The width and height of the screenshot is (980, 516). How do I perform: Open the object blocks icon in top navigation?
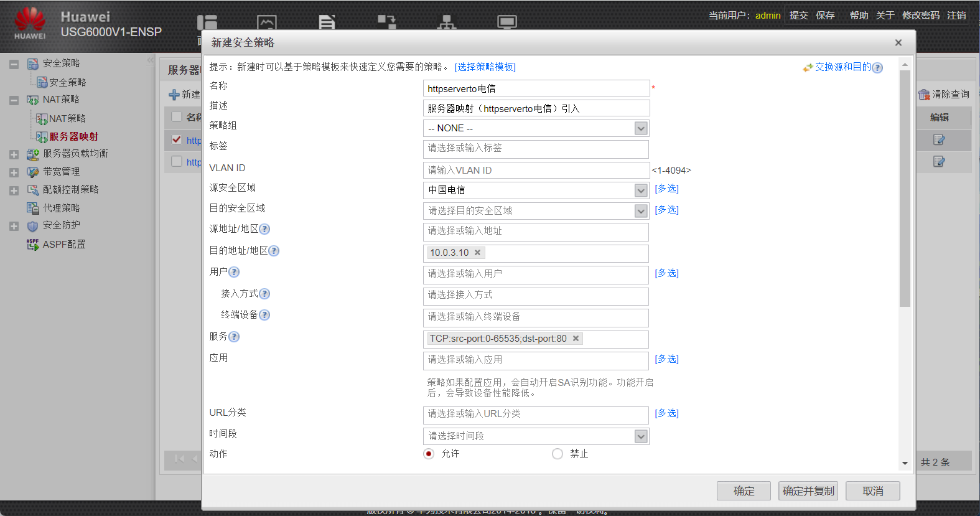[386, 22]
